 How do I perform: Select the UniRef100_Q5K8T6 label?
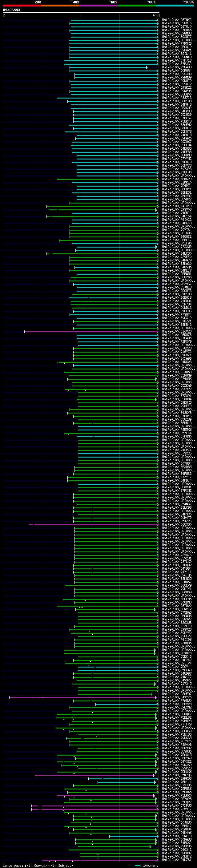pyautogui.click(x=177, y=132)
